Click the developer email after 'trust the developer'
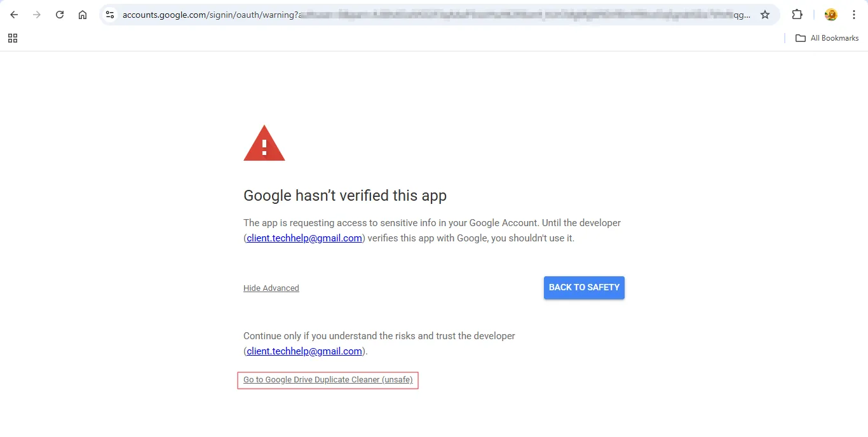 (304, 351)
